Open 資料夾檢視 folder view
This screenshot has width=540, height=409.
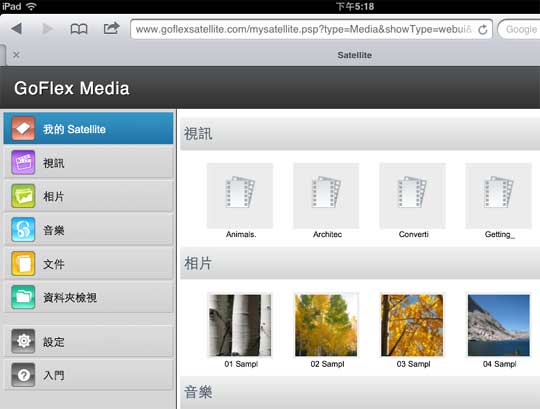point(88,297)
